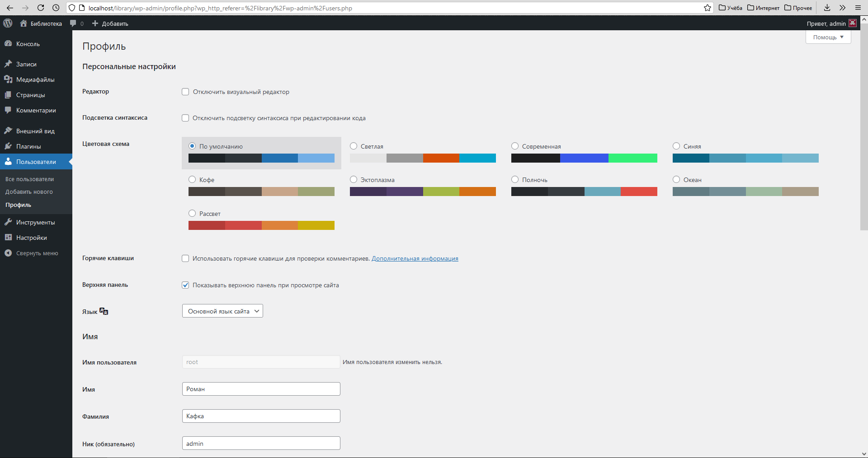Click the Комментарии sidebar icon
This screenshot has width=868, height=458.
(x=8, y=110)
